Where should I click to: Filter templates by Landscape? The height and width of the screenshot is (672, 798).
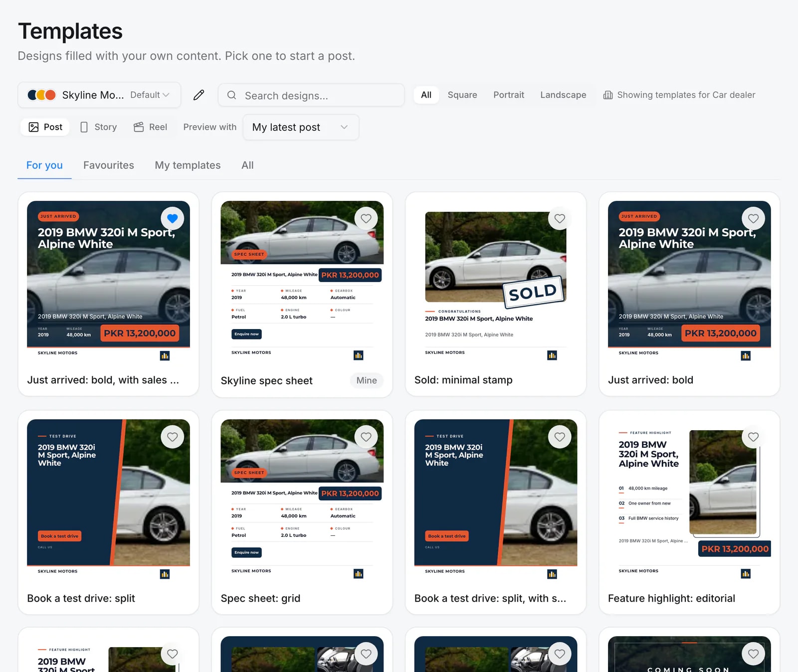tap(563, 95)
